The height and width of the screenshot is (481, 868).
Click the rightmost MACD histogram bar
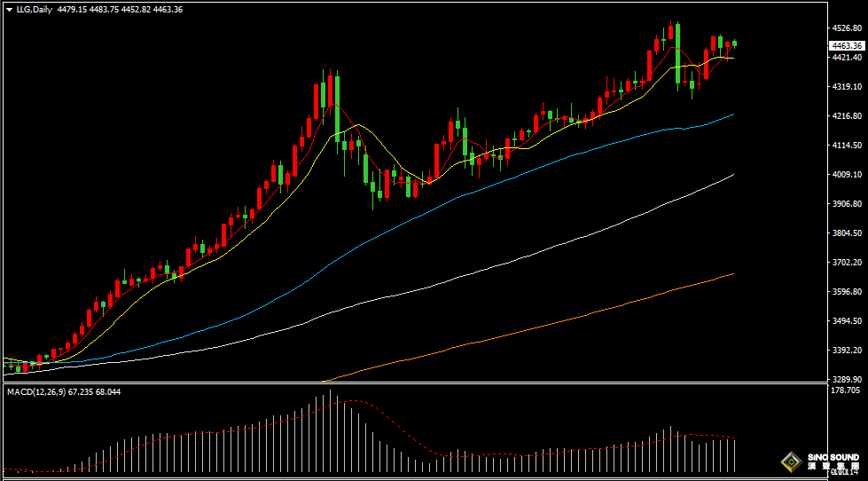(x=734, y=454)
